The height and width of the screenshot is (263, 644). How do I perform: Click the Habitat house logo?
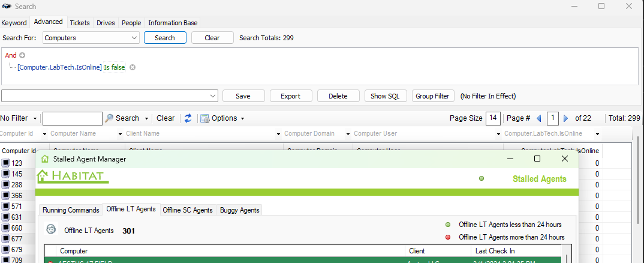(x=43, y=177)
